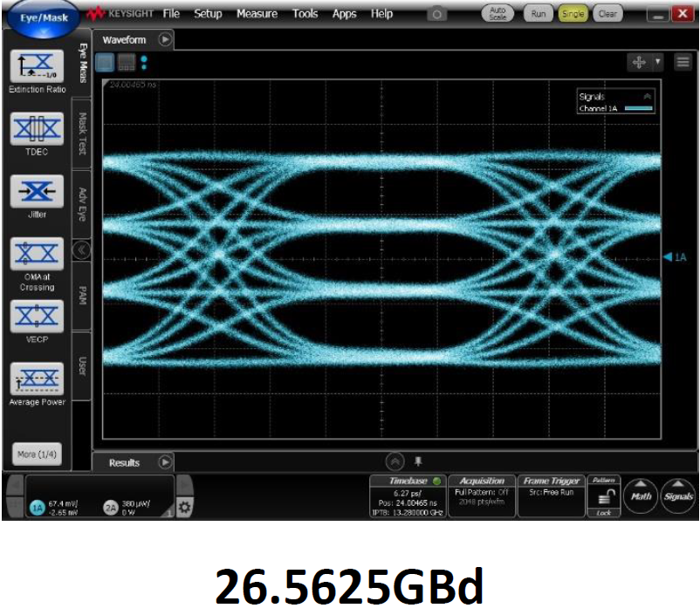Click the More (1/4) button
Image resolution: width=700 pixels, height=615 pixels.
pyautogui.click(x=37, y=454)
